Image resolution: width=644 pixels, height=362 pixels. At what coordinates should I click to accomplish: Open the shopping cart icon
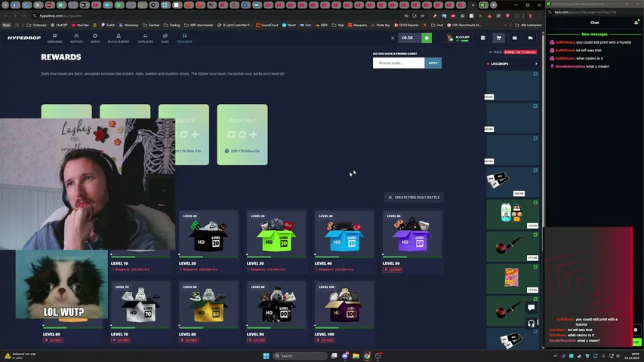498,38
